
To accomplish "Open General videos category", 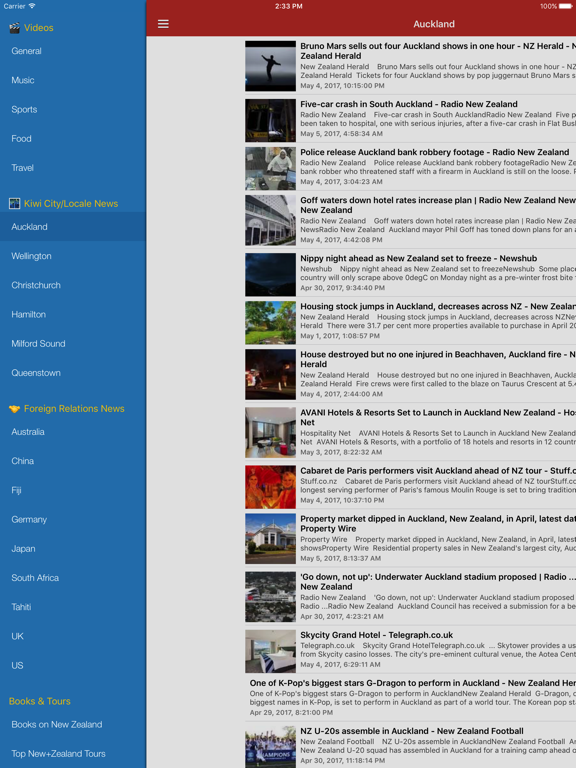I will coord(73,51).
